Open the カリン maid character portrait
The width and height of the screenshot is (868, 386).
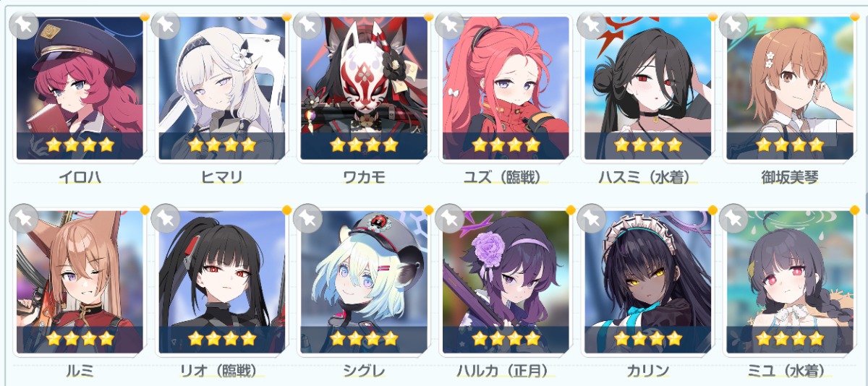click(x=648, y=281)
